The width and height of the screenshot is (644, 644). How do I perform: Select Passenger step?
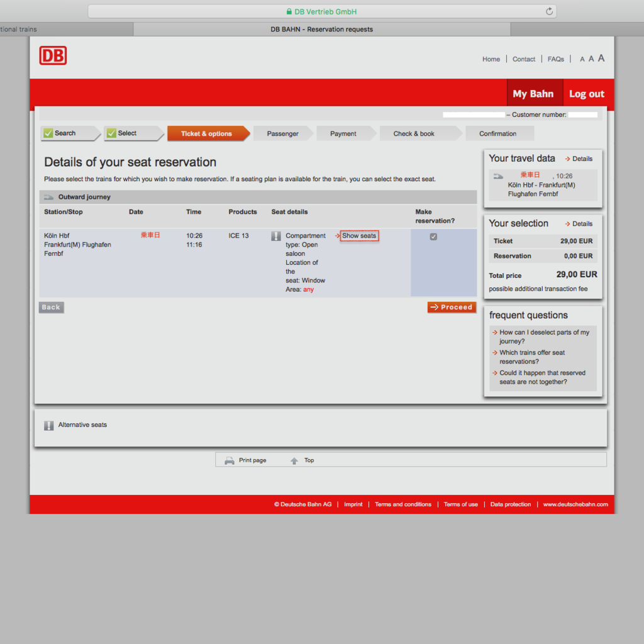coord(283,133)
